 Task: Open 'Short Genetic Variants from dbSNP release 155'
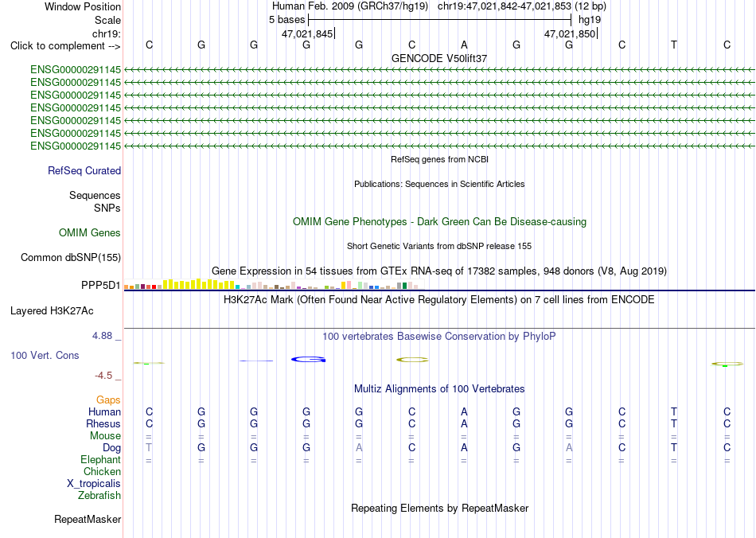coord(439,246)
